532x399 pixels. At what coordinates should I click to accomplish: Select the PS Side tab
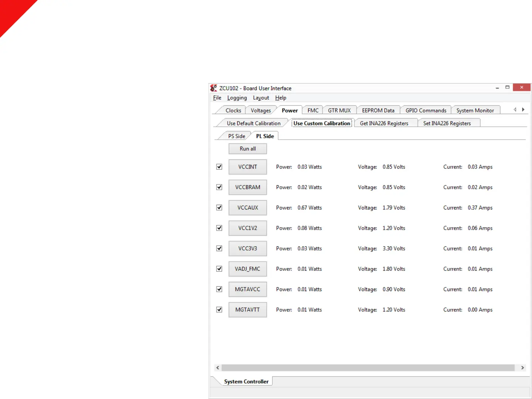[x=236, y=136]
